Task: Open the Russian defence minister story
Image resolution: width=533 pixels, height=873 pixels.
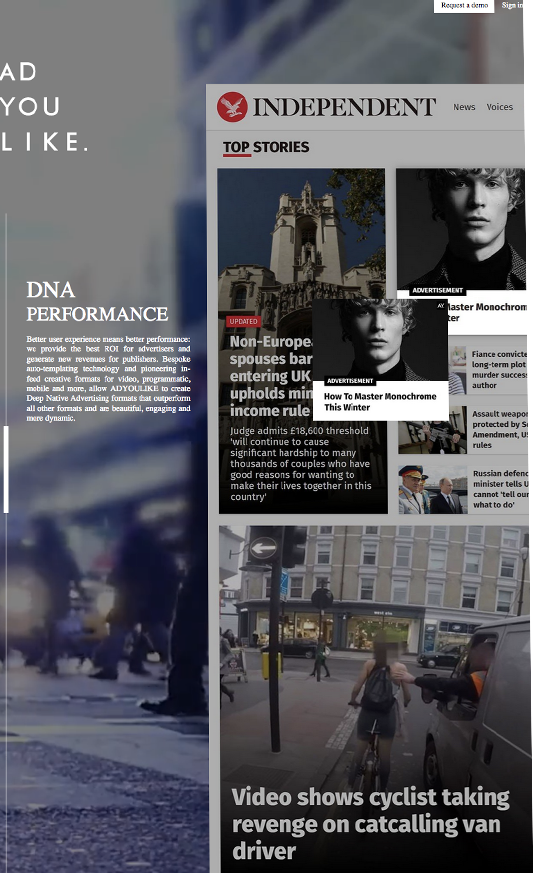Action: pos(500,489)
